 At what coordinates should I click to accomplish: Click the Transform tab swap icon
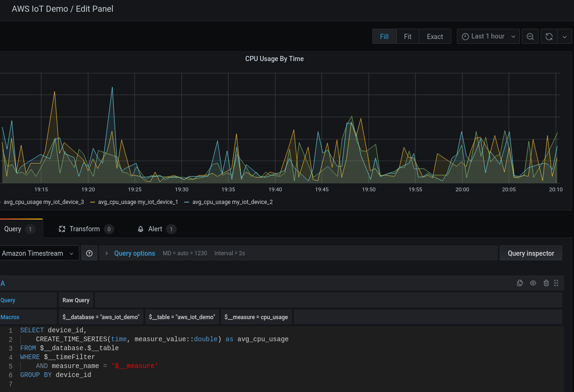62,229
